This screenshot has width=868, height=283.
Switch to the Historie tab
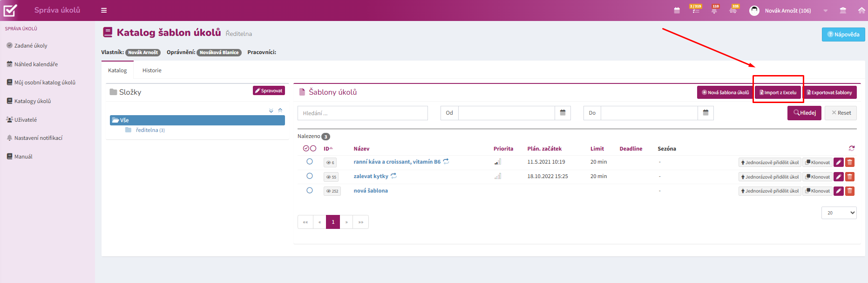pos(152,70)
